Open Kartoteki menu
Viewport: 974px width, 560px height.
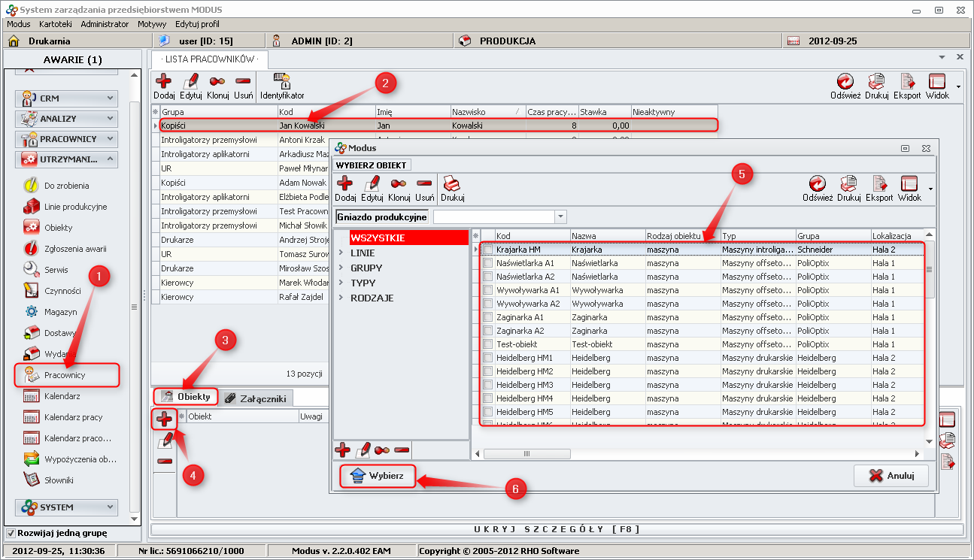coord(56,24)
